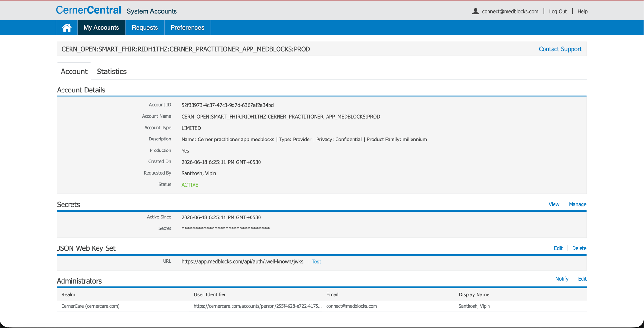Viewport: 644px width, 328px height.
Task: Go to the Requests menu
Action: (x=145, y=28)
